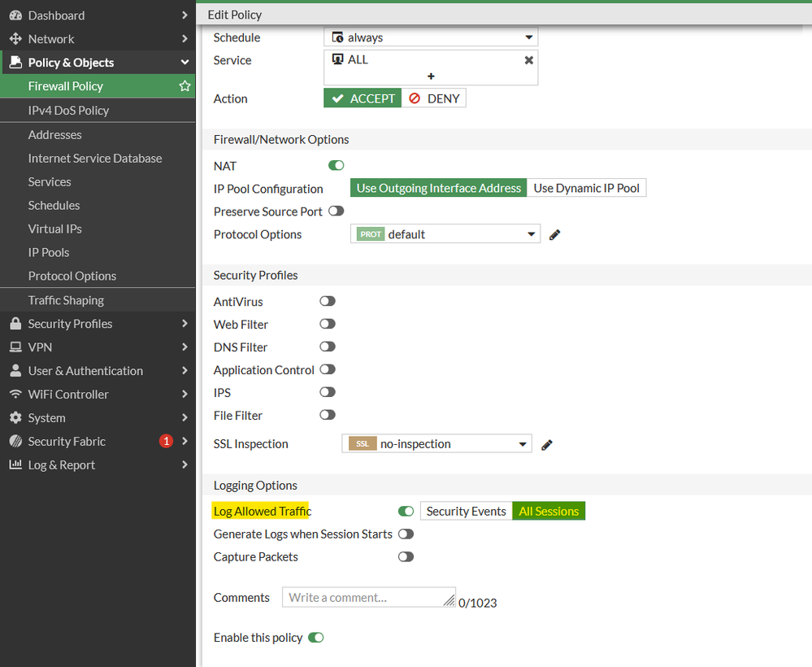Open the IP Pools page
Viewport: 812px width, 667px height.
(98, 252)
